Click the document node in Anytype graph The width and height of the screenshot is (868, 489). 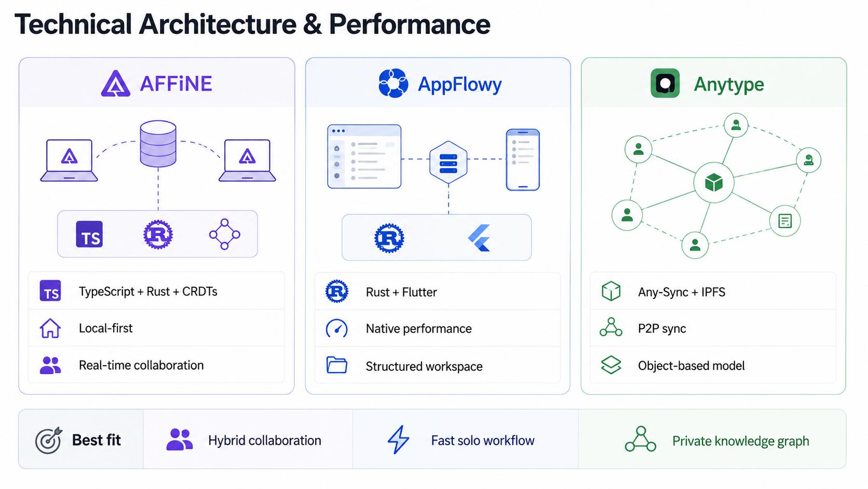point(785,221)
